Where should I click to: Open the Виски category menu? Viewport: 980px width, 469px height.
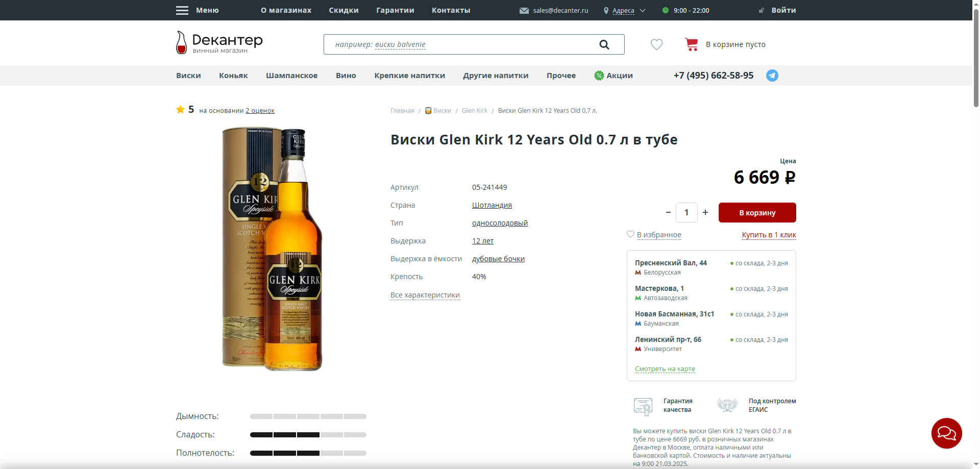click(188, 76)
